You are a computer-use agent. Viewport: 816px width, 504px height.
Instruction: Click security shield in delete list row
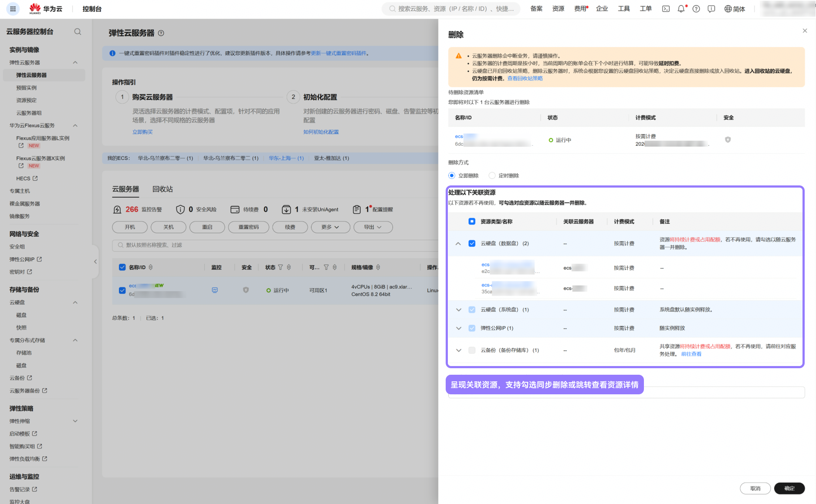728,140
